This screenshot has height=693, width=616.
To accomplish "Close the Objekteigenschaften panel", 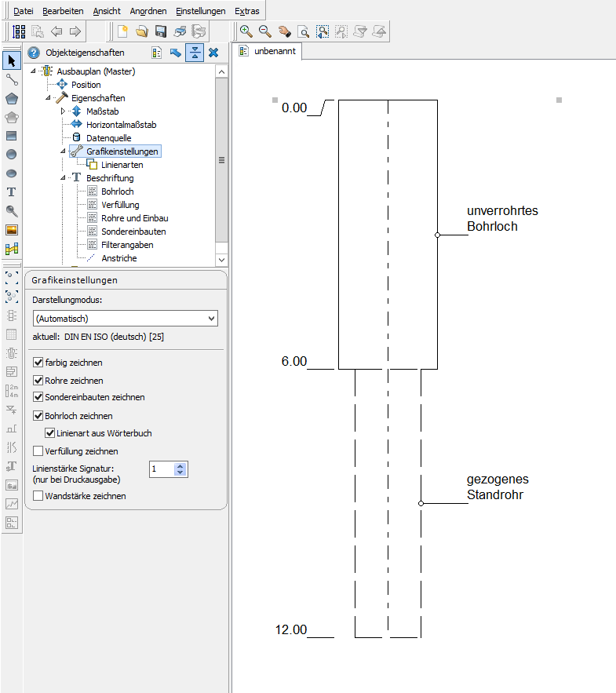I will 213,53.
